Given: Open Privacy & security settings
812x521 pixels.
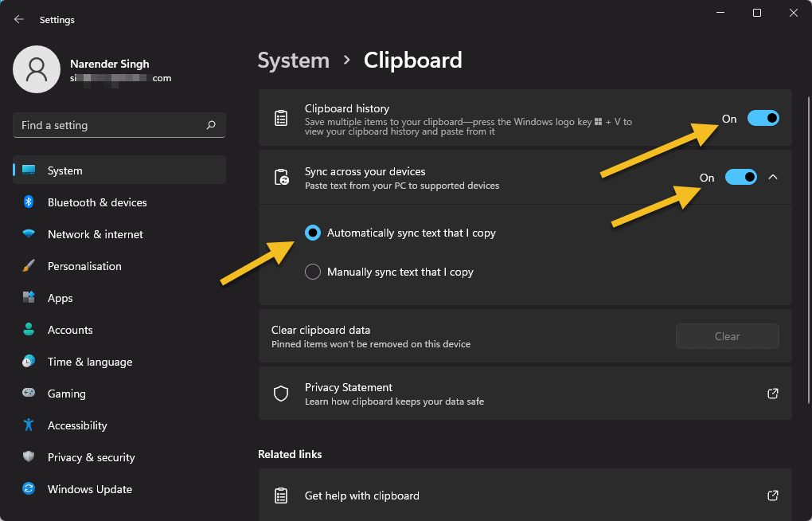Looking at the screenshot, I should [x=119, y=456].
